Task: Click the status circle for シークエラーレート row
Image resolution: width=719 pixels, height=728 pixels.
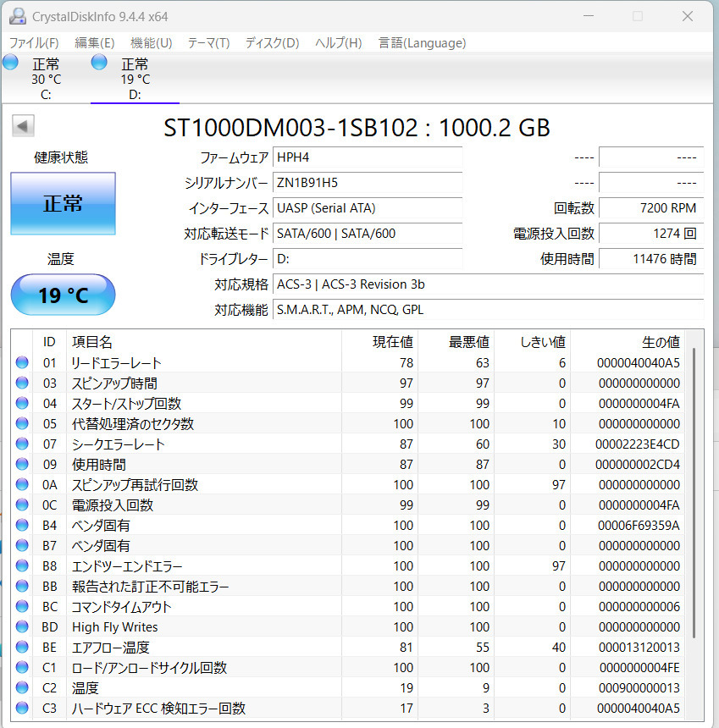Action: coord(22,444)
